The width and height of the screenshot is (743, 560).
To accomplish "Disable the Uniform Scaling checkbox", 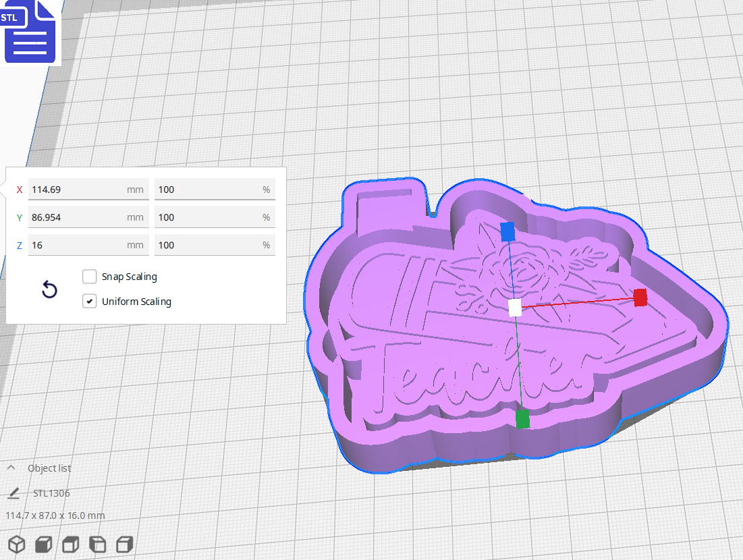I will pos(89,302).
